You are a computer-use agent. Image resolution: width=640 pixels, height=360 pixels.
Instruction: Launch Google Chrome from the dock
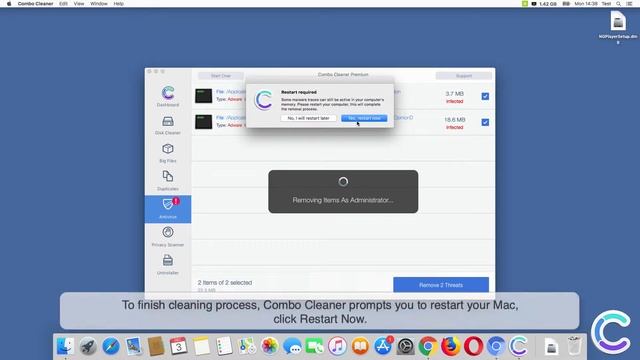(x=428, y=346)
